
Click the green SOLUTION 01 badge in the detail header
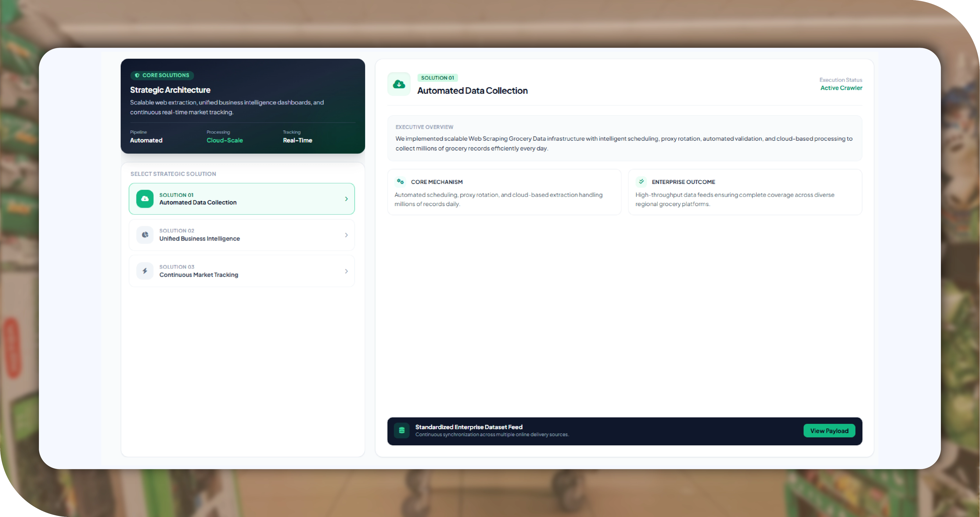[437, 78]
